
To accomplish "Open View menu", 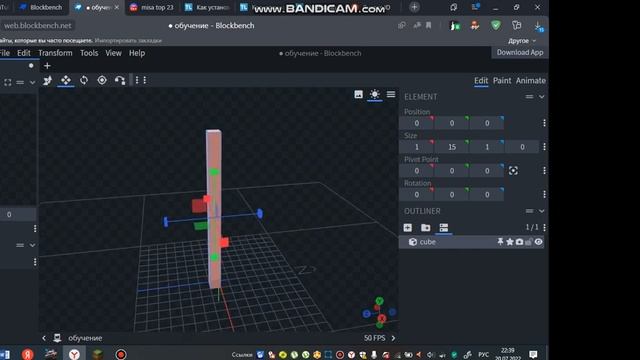I will pos(113,53).
